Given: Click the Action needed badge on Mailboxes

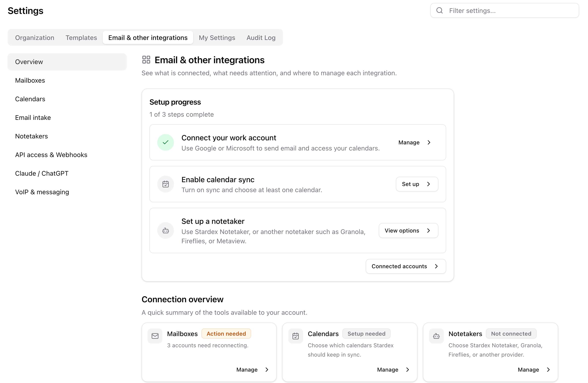Looking at the screenshot, I should click(x=226, y=334).
